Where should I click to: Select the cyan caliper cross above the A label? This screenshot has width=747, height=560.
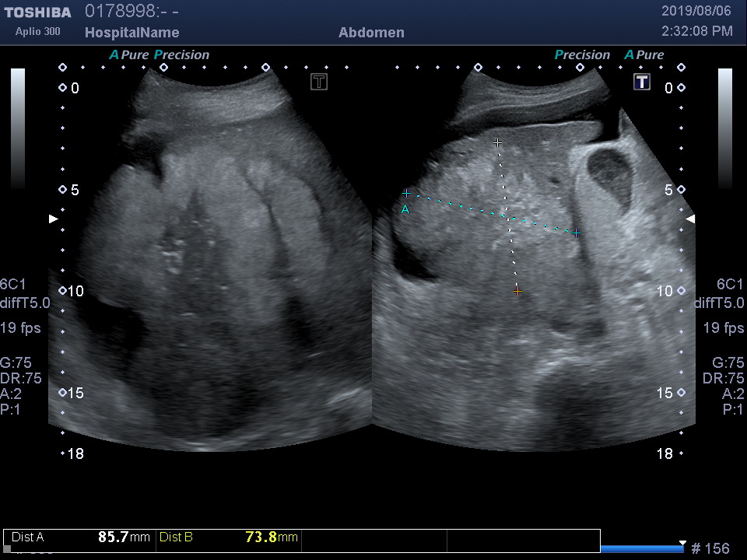[x=406, y=193]
